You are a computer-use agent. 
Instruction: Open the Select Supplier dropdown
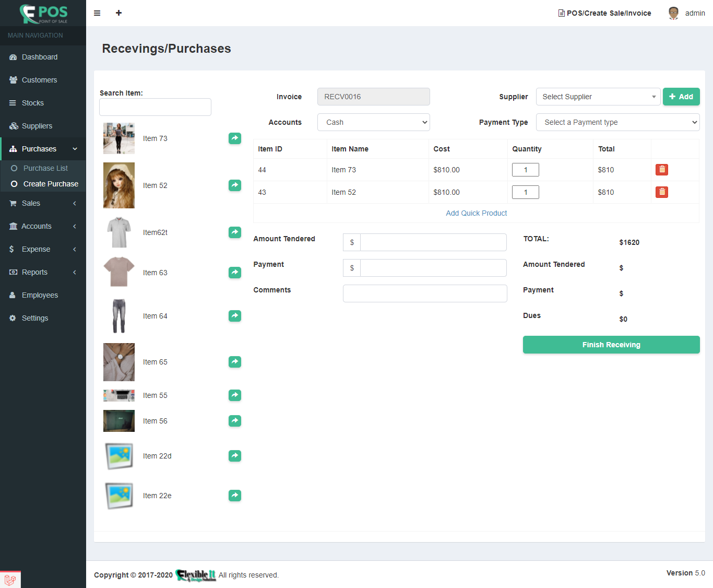click(598, 97)
